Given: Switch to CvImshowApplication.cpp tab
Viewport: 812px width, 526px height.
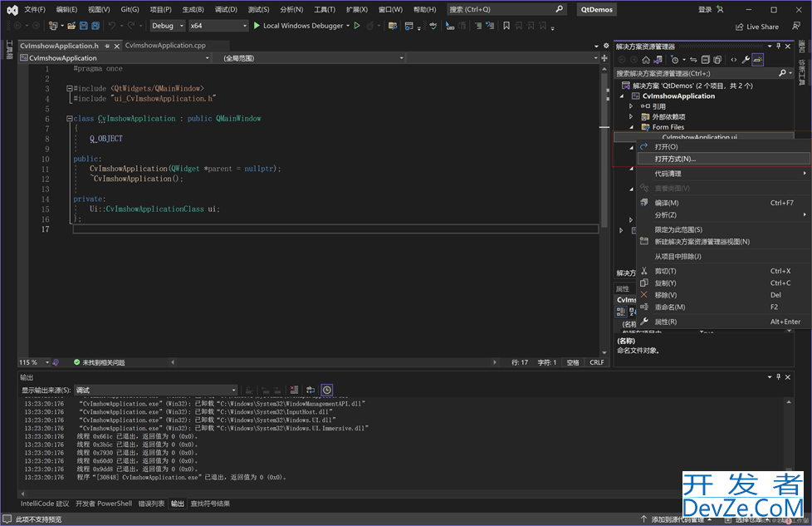Looking at the screenshot, I should coord(166,46).
